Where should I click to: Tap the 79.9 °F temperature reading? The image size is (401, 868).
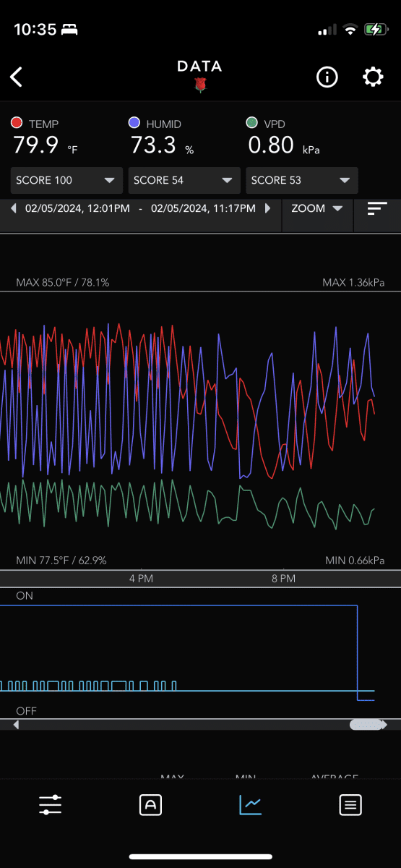[46, 145]
